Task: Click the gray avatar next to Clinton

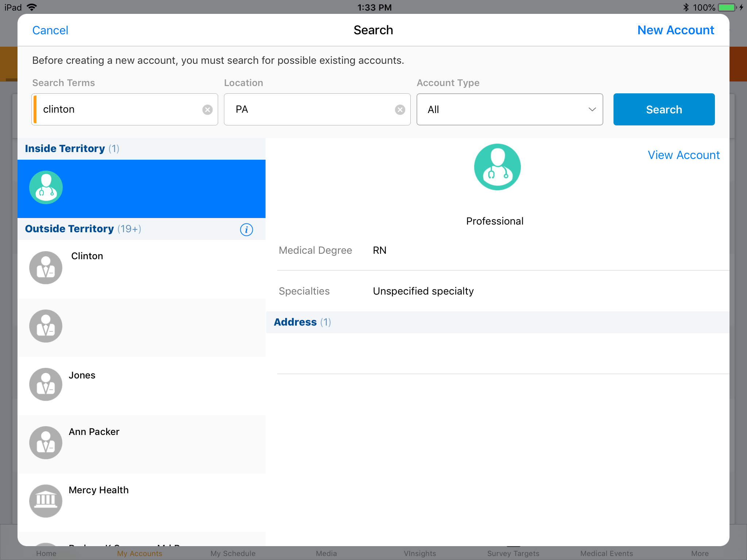Action: click(x=46, y=268)
